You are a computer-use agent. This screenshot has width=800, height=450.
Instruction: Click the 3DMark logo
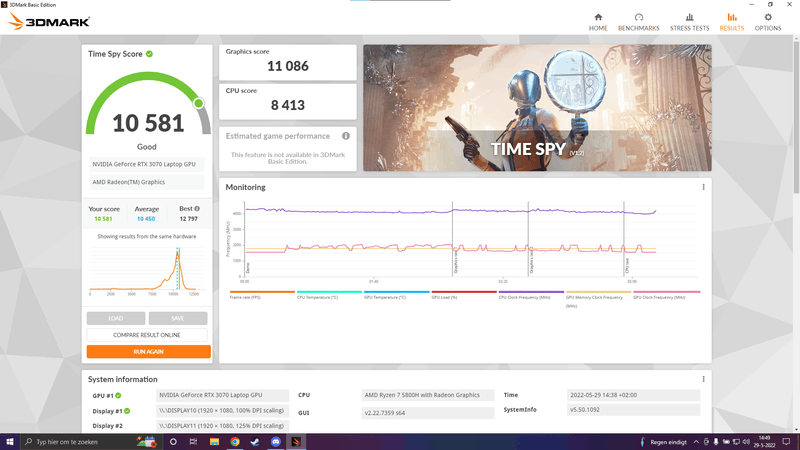pyautogui.click(x=49, y=21)
